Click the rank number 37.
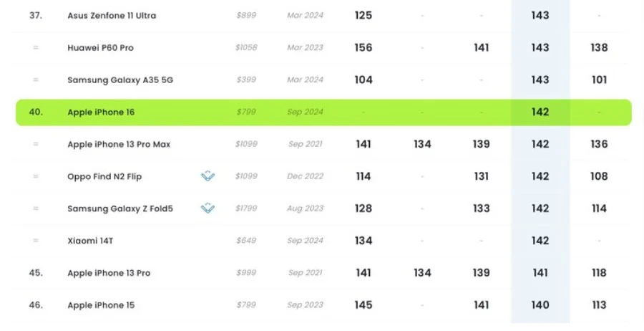Viewport: 644px width, 331px height. tap(36, 15)
